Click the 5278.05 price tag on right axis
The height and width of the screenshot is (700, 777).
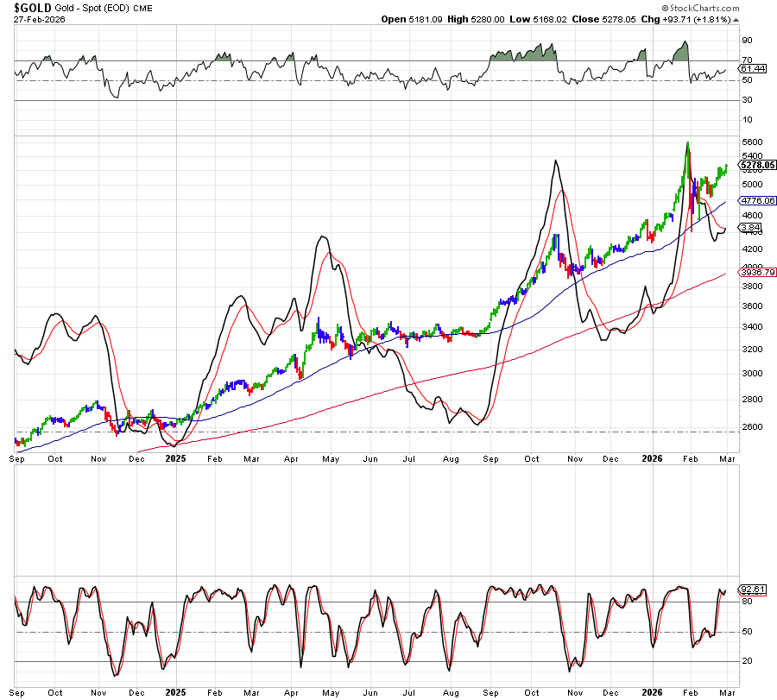point(757,165)
